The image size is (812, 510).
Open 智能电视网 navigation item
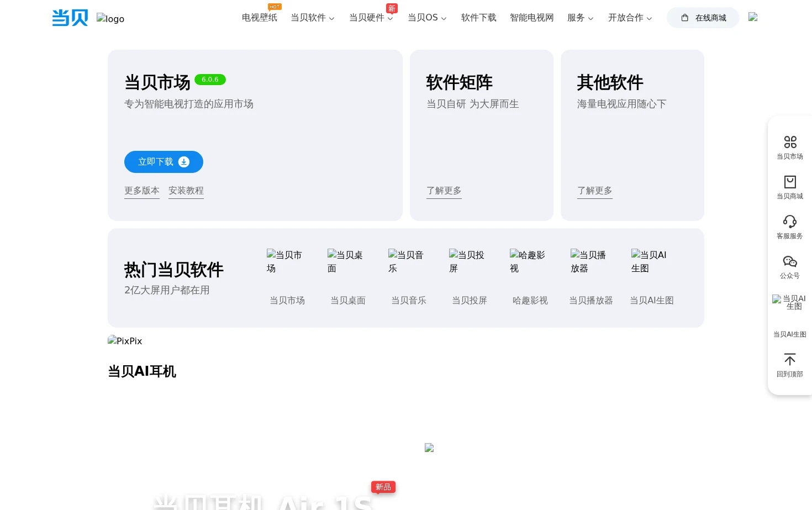click(532, 18)
